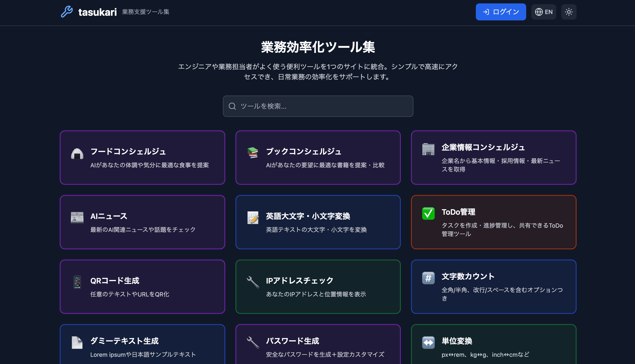Toggle the light/dark theme sun button

point(568,12)
